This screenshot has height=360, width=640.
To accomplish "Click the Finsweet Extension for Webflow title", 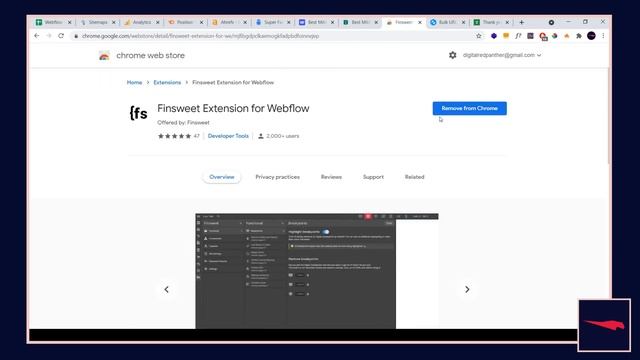I will click(233, 108).
